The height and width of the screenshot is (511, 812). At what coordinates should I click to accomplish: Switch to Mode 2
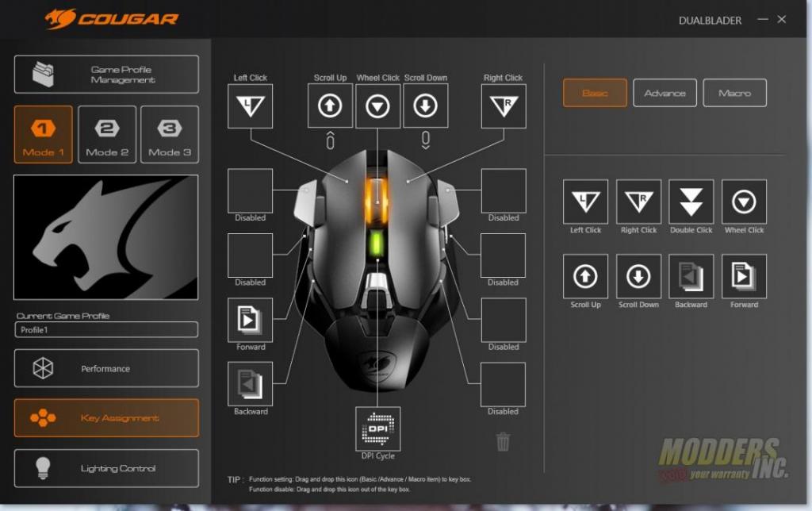[x=107, y=135]
